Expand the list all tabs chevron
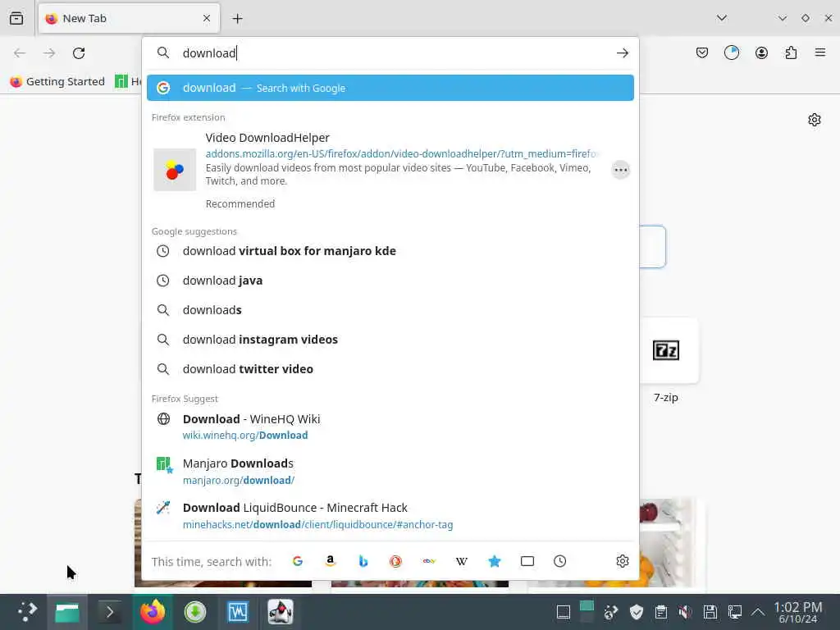 click(722, 18)
